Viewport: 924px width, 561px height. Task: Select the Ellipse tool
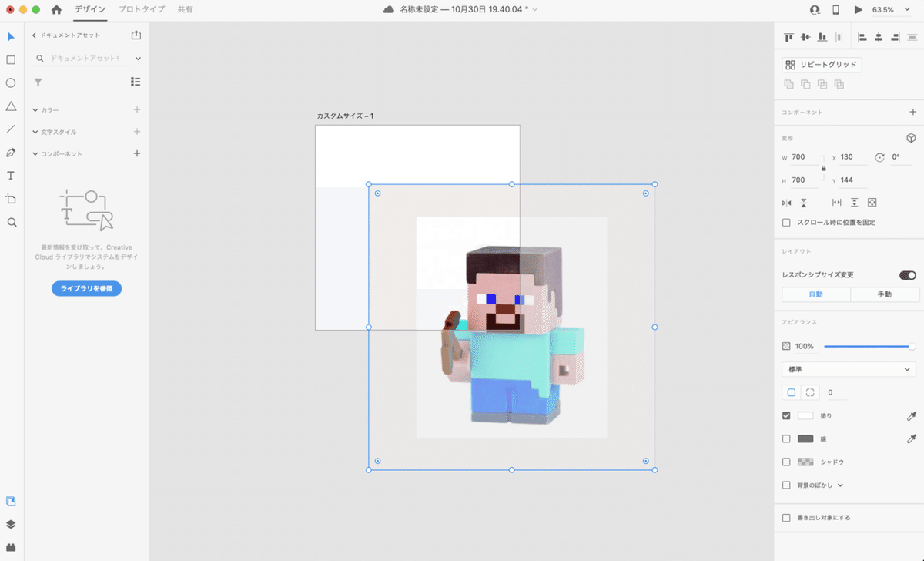(x=11, y=82)
